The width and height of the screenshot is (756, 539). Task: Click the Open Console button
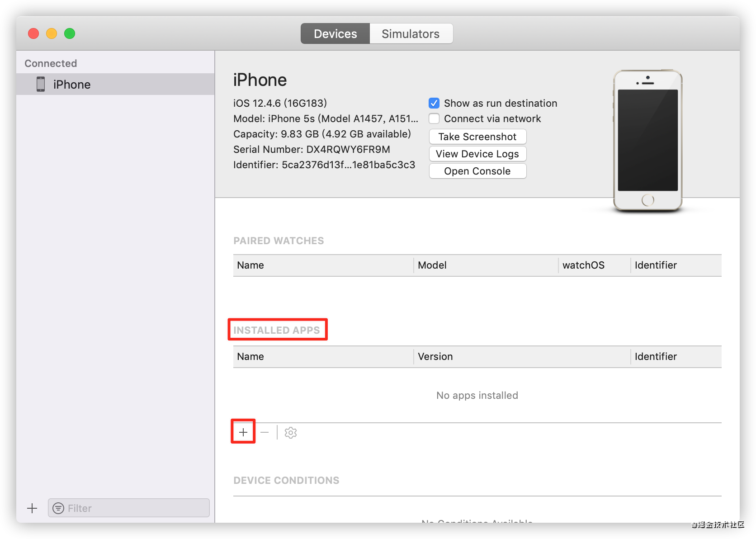point(477,171)
